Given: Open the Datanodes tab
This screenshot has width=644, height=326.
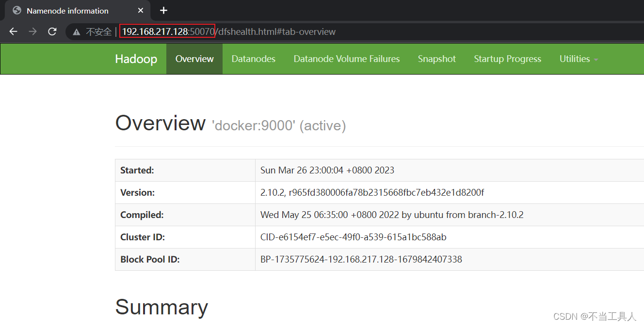Looking at the screenshot, I should [253, 59].
